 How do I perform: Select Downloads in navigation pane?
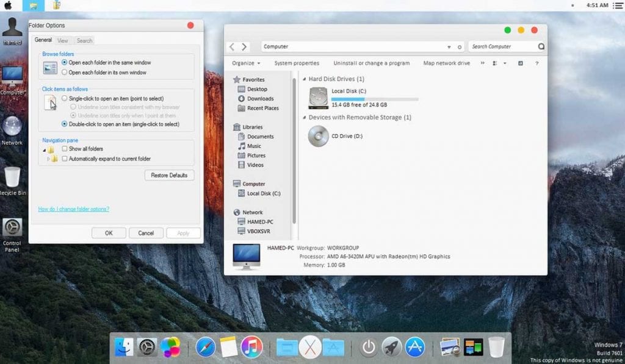(x=256, y=99)
